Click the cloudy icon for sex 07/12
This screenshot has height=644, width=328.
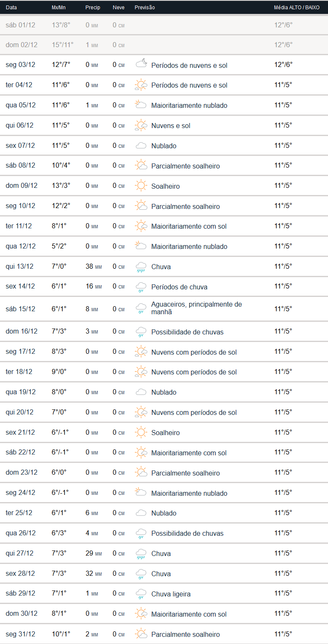pos(141,146)
